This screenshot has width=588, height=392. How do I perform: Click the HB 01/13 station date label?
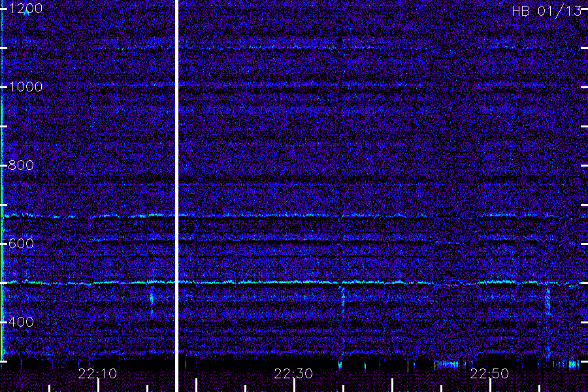(x=547, y=11)
